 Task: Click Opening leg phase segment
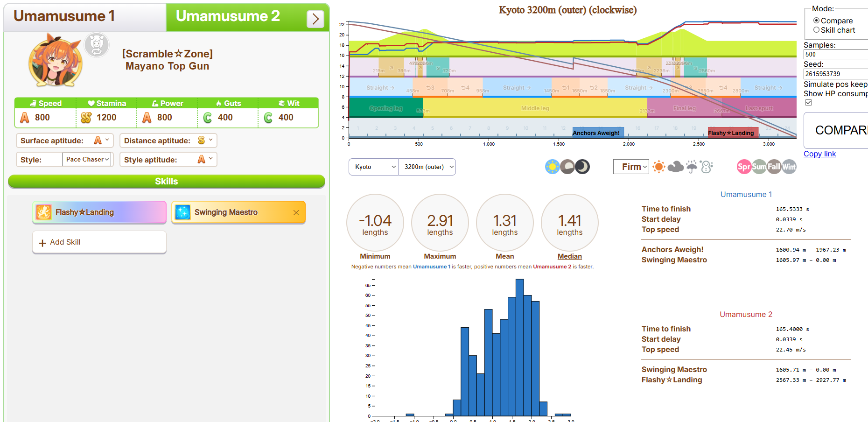(386, 108)
